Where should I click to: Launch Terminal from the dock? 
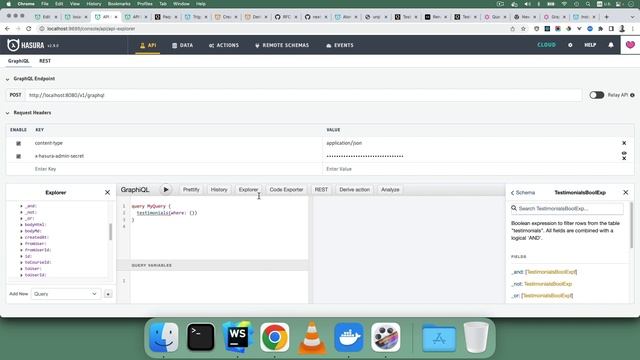(x=201, y=337)
